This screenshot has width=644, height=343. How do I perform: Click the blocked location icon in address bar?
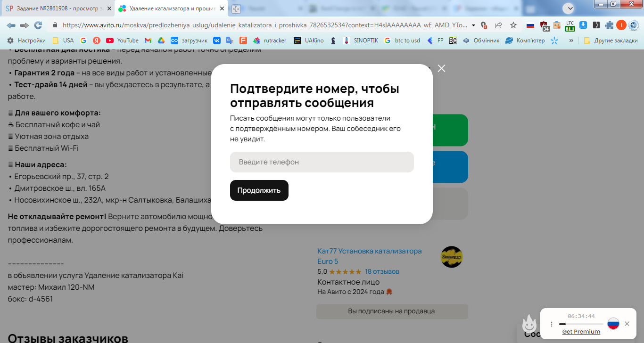[484, 25]
